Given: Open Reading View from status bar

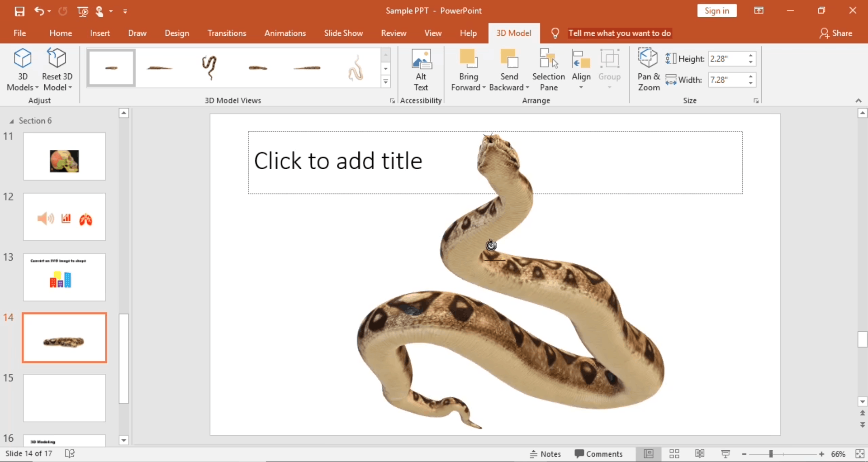Looking at the screenshot, I should point(699,454).
